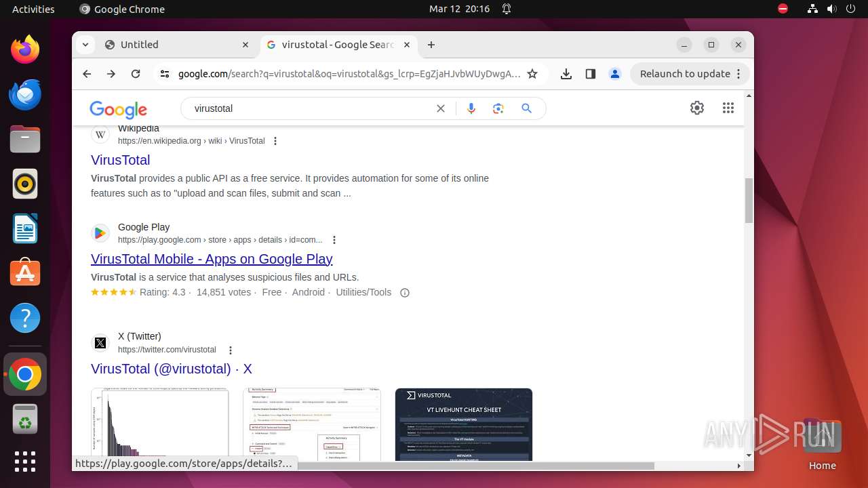Open Trash from the dock
This screenshot has height=488, width=868.
tap(25, 418)
